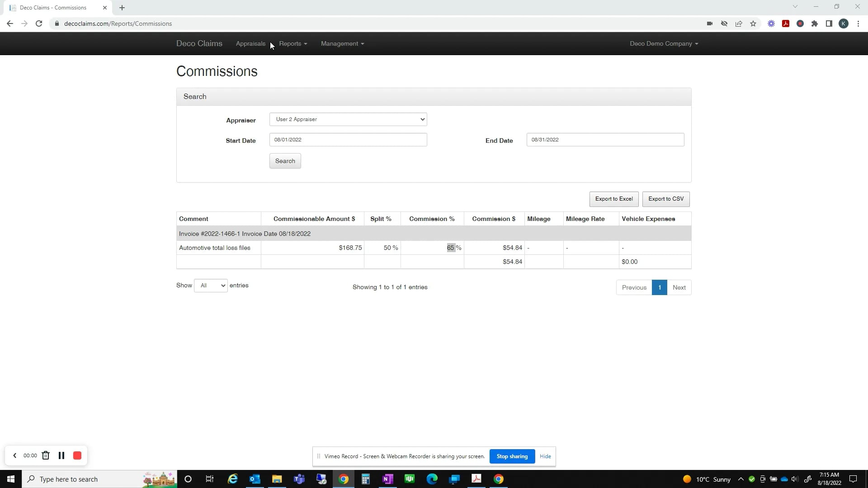Click the Search button to filter commissions
The width and height of the screenshot is (868, 488).
pos(285,161)
